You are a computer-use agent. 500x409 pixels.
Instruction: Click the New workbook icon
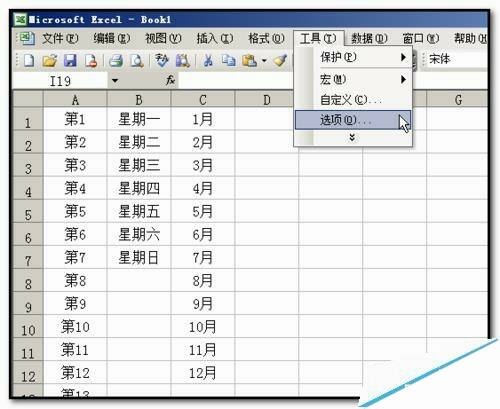29,61
